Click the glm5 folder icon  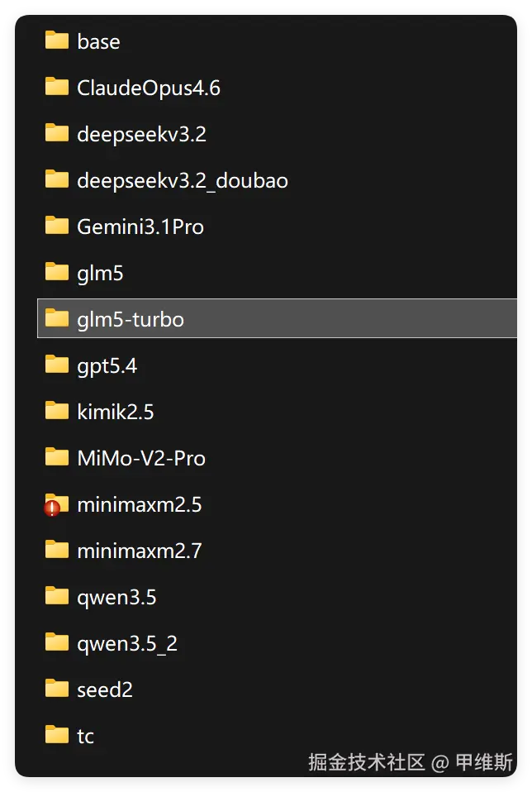point(56,272)
